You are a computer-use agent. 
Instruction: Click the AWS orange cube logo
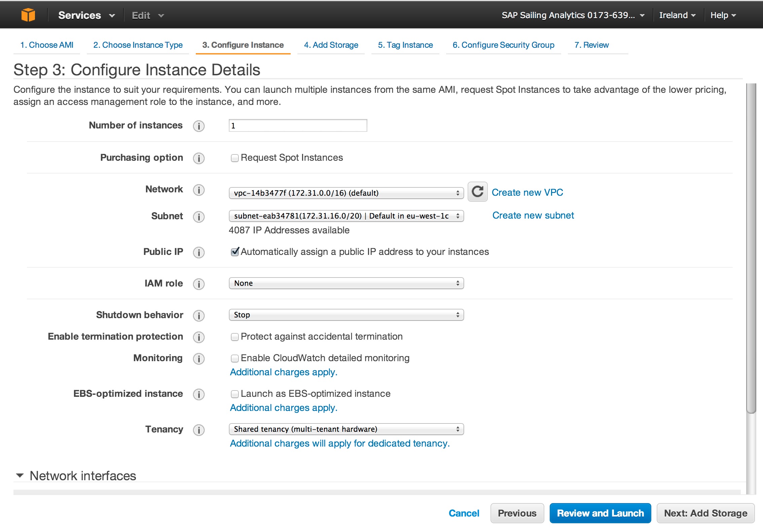[28, 15]
